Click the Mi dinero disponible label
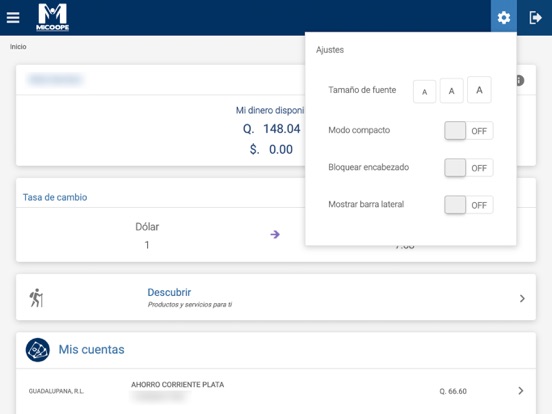 (x=270, y=110)
